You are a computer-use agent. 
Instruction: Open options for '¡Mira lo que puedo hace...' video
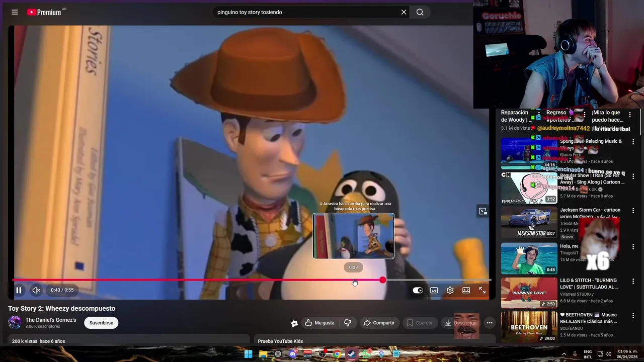click(629, 115)
